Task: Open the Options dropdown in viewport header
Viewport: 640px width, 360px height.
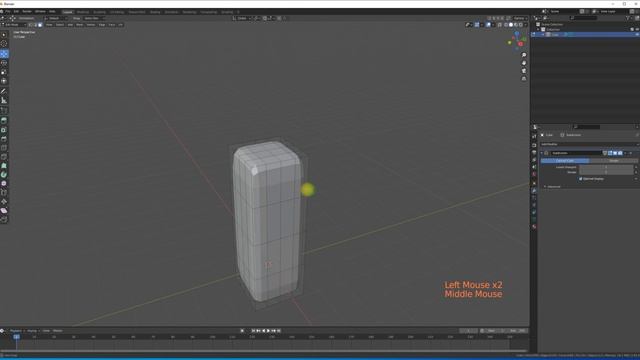Action: point(520,18)
